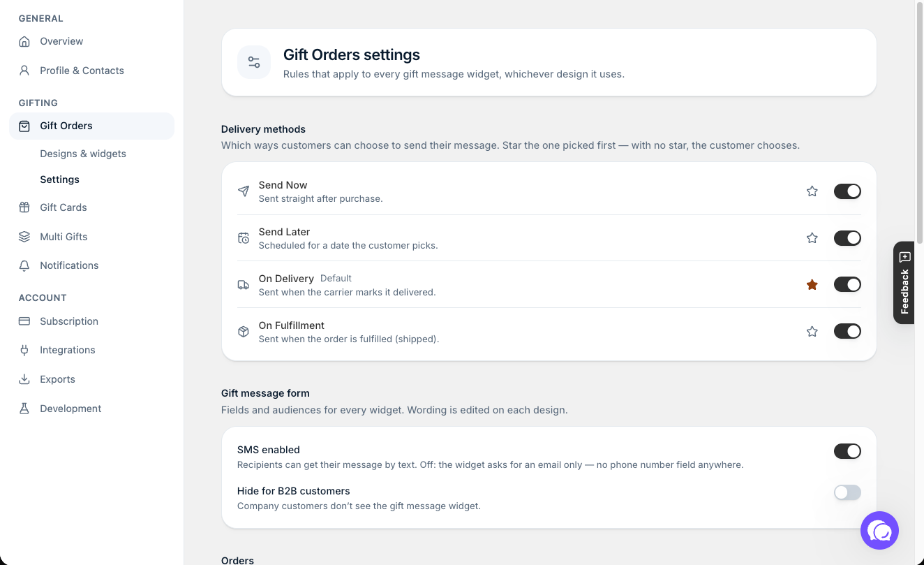Go to Designs & widgets subpage
924x565 pixels.
[83, 154]
